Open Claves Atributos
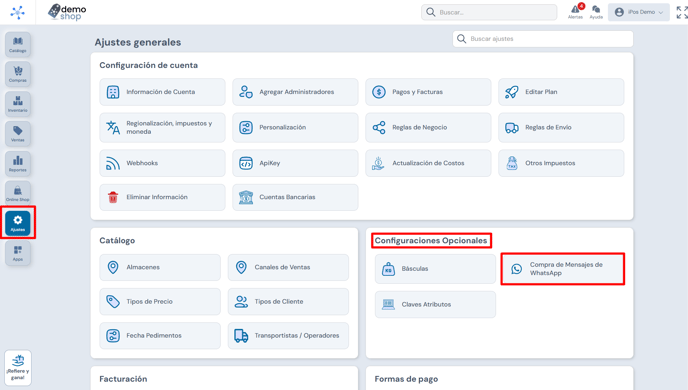Image resolution: width=688 pixels, height=390 pixels. click(x=435, y=304)
